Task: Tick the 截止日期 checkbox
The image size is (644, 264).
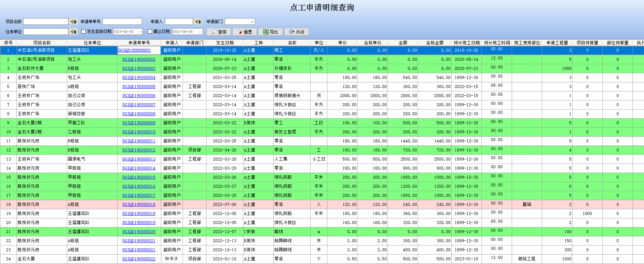Action: coord(150,32)
